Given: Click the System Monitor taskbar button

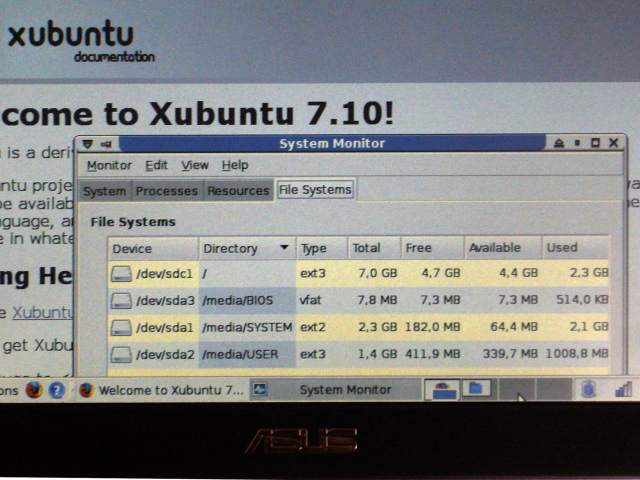Looking at the screenshot, I should tap(335, 390).
